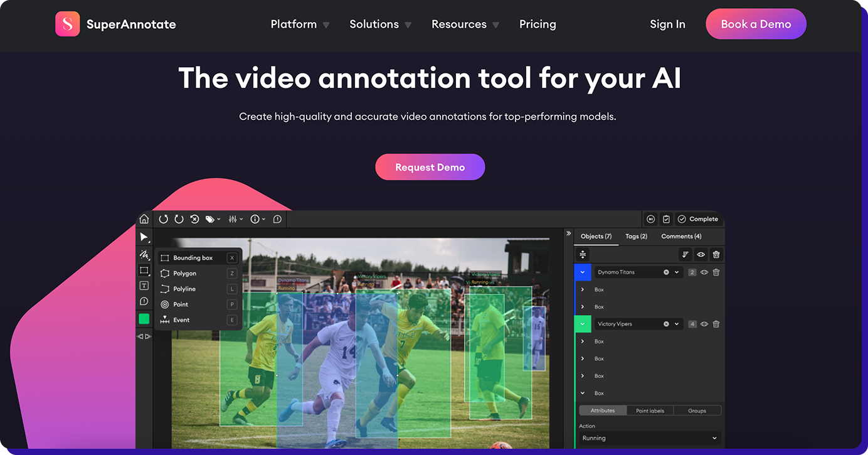Choose the Polygon tool from the flyout
The image size is (868, 455).
(x=185, y=274)
